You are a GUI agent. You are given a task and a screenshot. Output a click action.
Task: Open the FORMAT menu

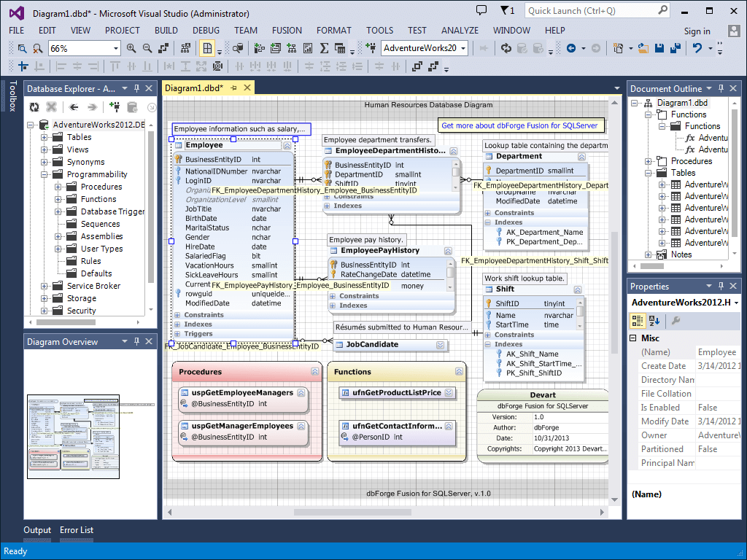[334, 31]
